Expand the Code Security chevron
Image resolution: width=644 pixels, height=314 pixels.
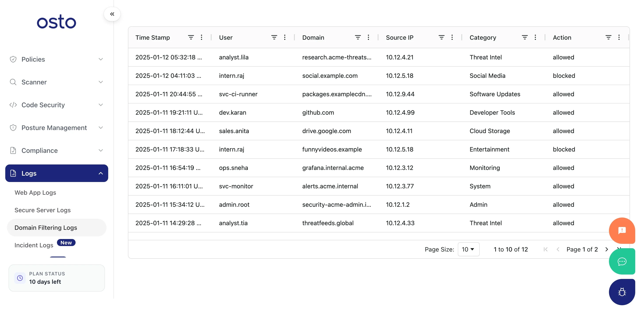pos(101,105)
